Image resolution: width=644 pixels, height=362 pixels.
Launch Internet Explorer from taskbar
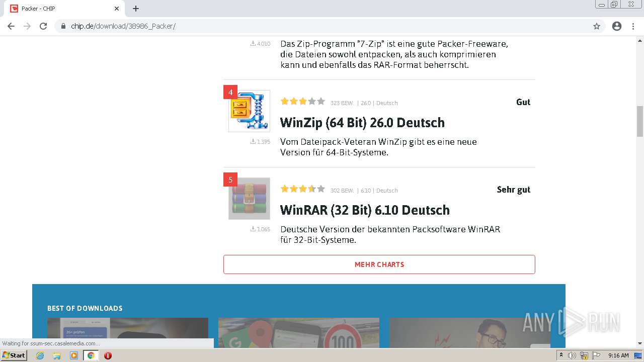click(40, 355)
